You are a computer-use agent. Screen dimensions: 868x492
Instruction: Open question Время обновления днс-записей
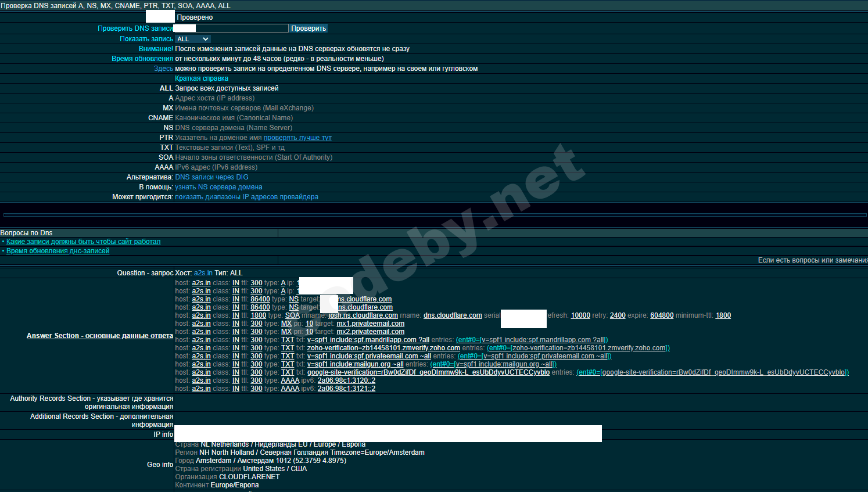[58, 251]
